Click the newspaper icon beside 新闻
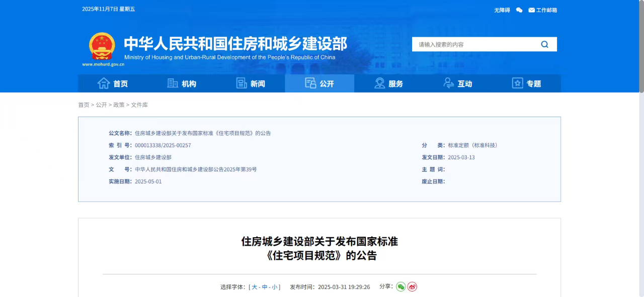 pyautogui.click(x=242, y=83)
